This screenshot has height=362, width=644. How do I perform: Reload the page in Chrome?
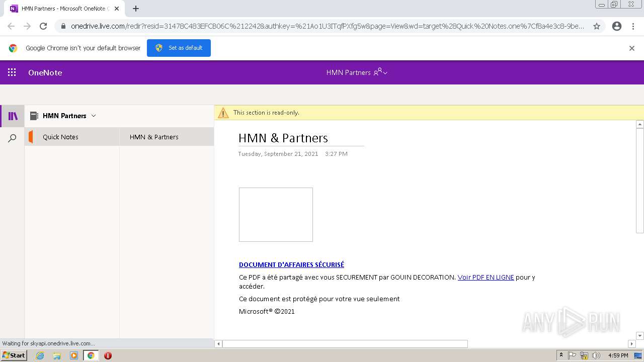click(x=43, y=26)
